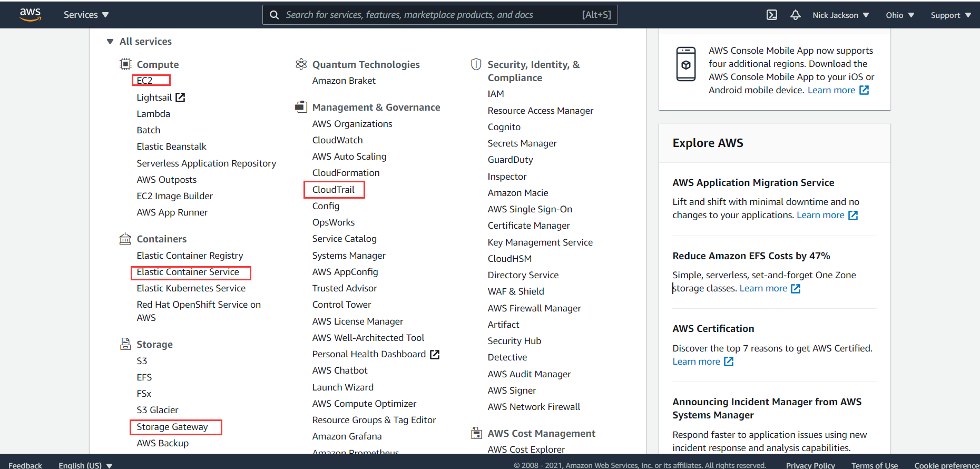Screen dimensions: 980x469
Task: Open the notifications bell icon
Action: click(796, 15)
